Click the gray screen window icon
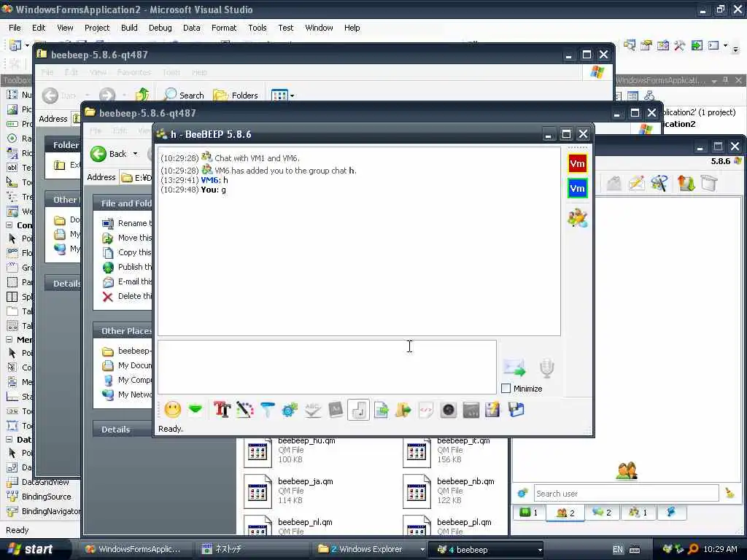Viewport: 747px width, 560px height. (x=471, y=410)
